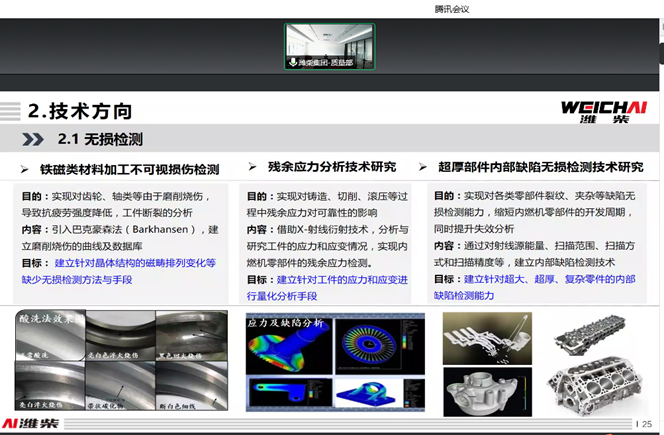The width and height of the screenshot is (664, 435).
Task: Click the microphone icon on the video tile
Action: [x=292, y=62]
